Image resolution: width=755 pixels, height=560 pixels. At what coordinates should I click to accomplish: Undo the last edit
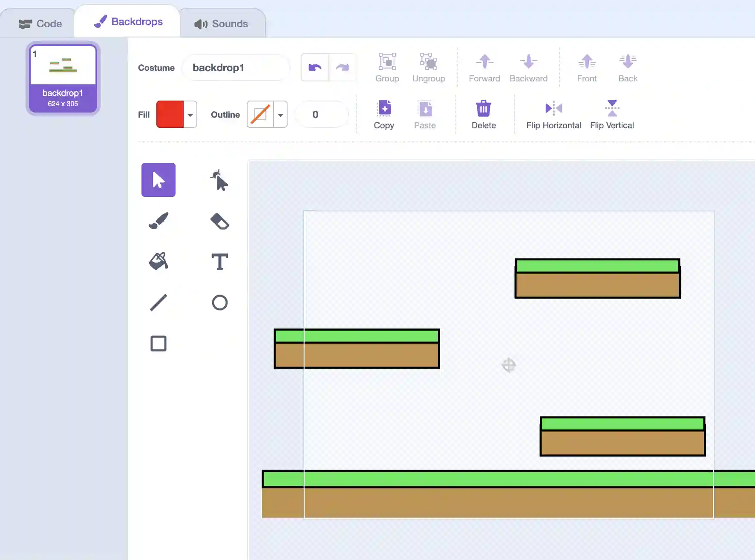click(x=315, y=67)
